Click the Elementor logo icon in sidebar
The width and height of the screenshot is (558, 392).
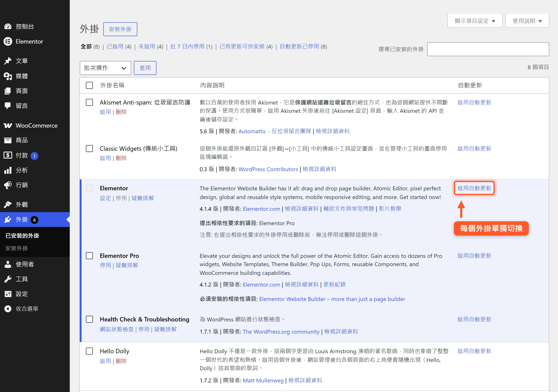pyautogui.click(x=8, y=42)
